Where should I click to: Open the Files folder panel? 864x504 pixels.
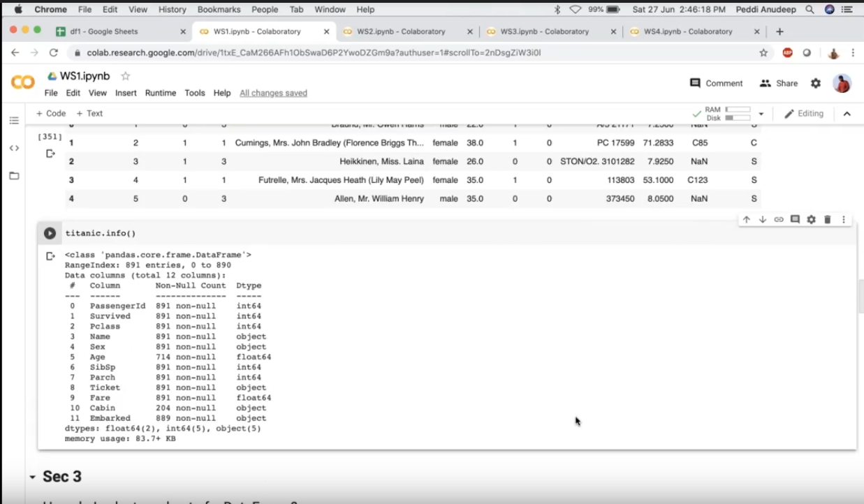tap(14, 176)
